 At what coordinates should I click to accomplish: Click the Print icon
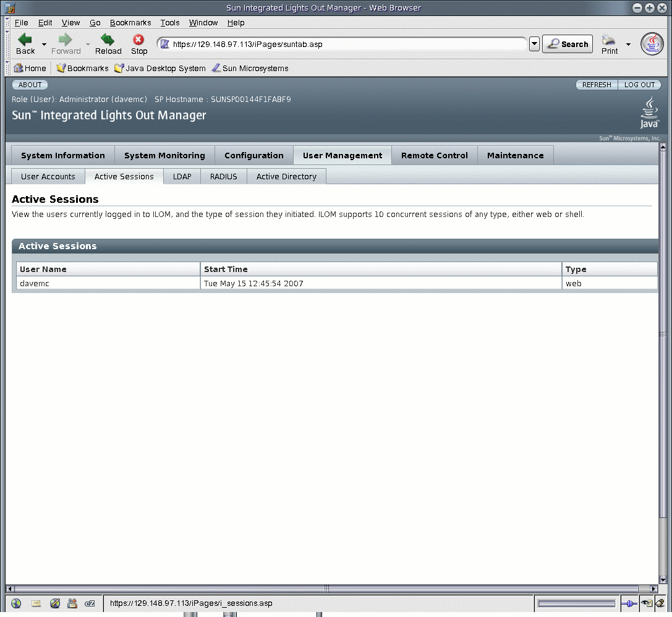608,40
